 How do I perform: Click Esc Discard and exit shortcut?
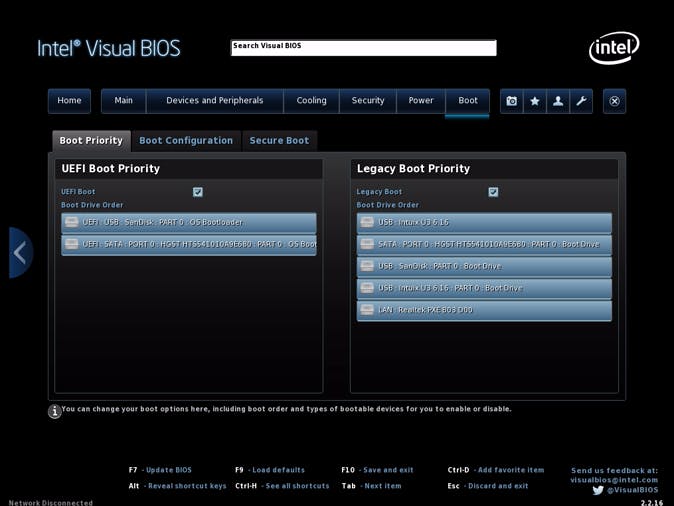pos(487,486)
